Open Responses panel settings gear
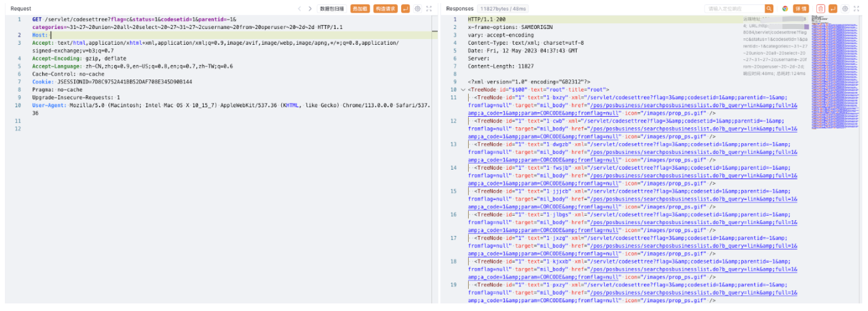This screenshot has width=868, height=311. [845, 9]
